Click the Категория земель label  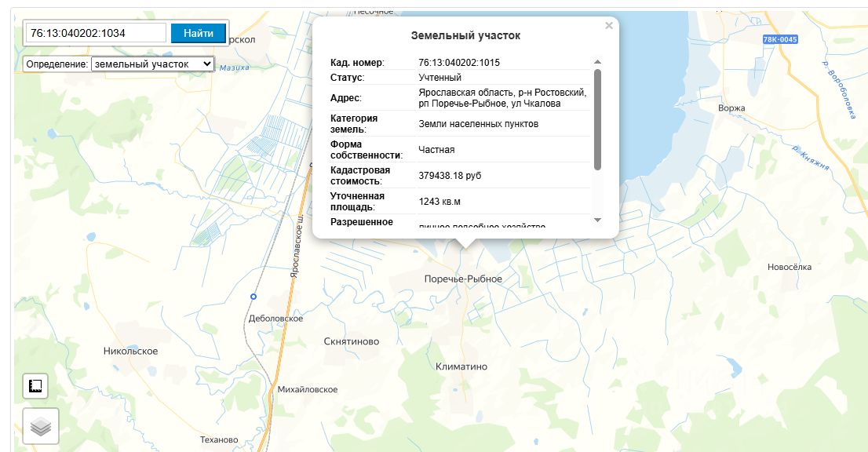tap(354, 124)
